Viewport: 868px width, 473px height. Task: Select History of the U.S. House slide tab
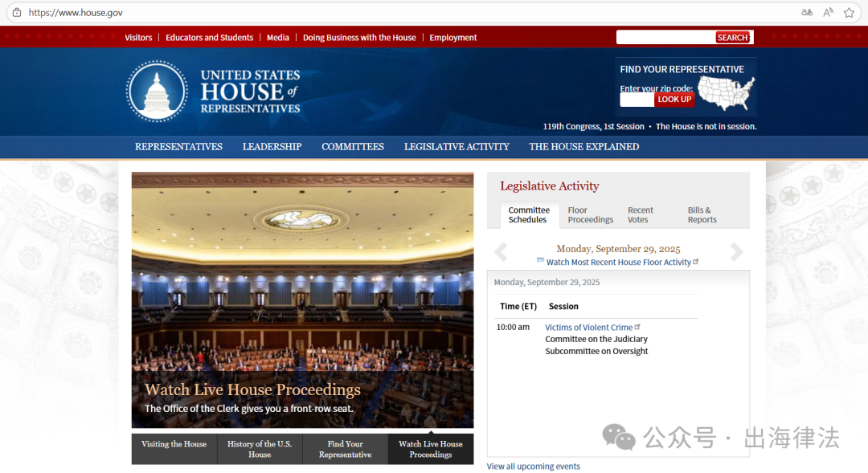[x=260, y=449]
